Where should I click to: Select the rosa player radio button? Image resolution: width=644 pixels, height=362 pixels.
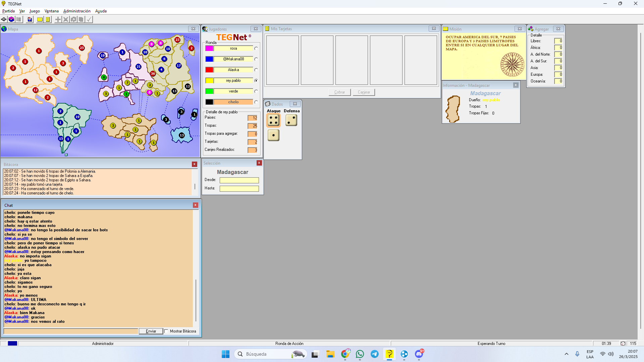256,49
